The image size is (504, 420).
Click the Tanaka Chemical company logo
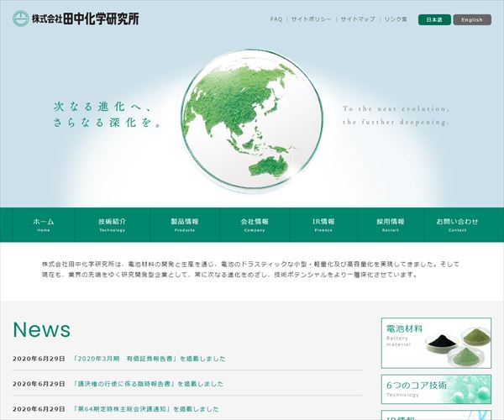[76, 18]
